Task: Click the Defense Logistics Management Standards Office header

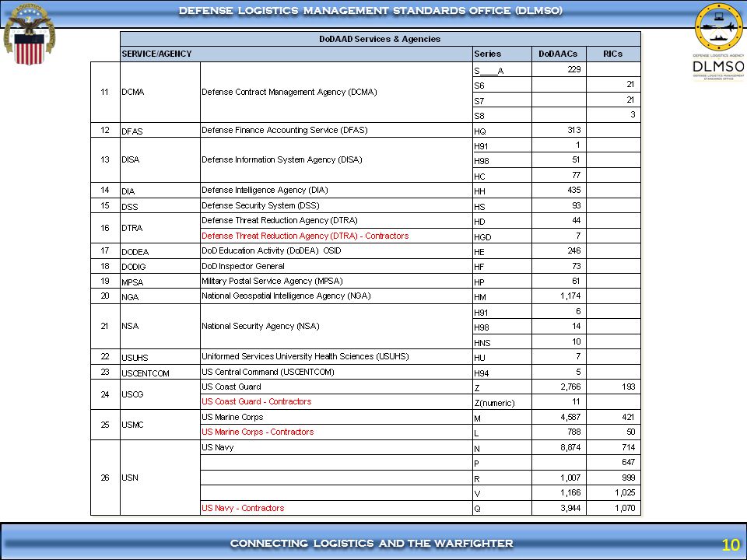Action: [x=370, y=10]
